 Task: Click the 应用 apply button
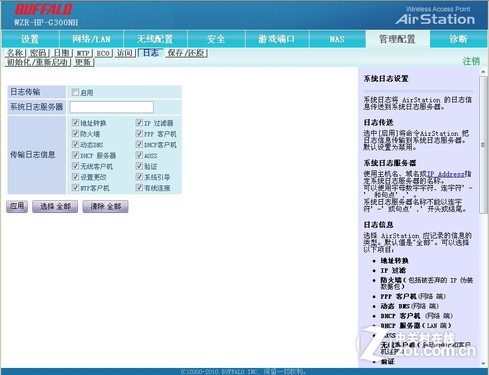click(x=17, y=206)
